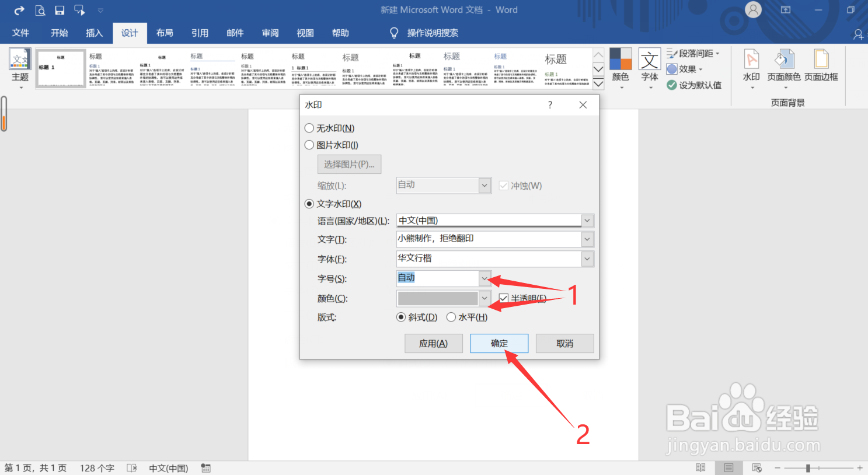Click the proofing check icon in the status bar
Screen dimensions: 868x475
(132, 468)
